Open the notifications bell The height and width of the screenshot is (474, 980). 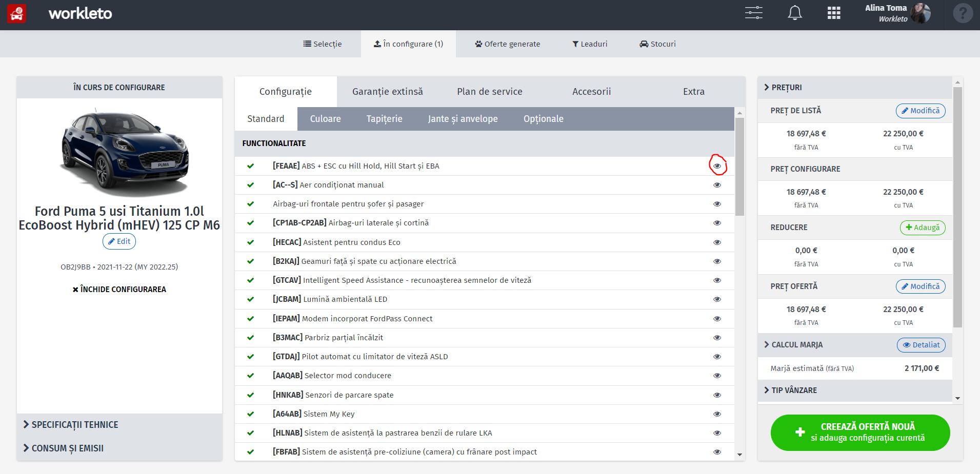(794, 13)
